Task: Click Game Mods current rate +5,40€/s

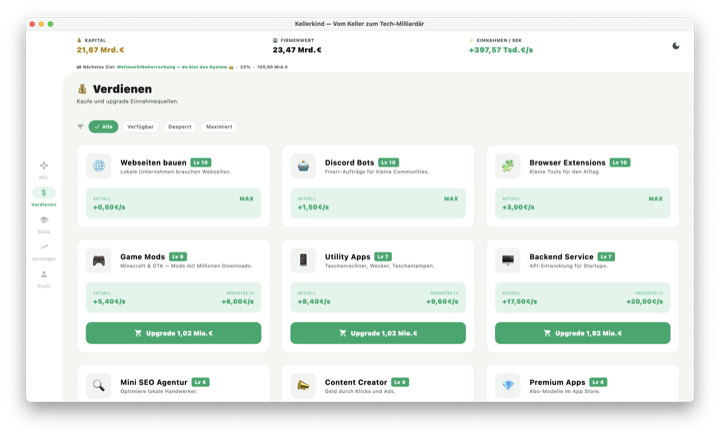Action: (109, 302)
